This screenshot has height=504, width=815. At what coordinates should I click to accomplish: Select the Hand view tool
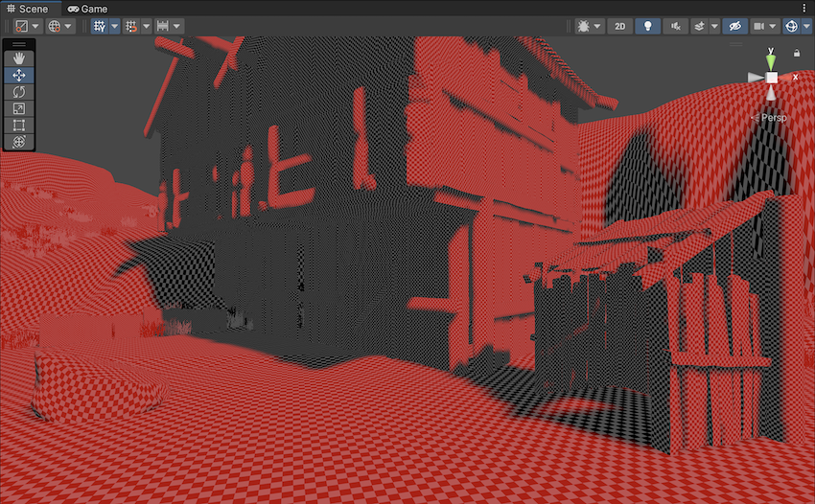click(19, 58)
